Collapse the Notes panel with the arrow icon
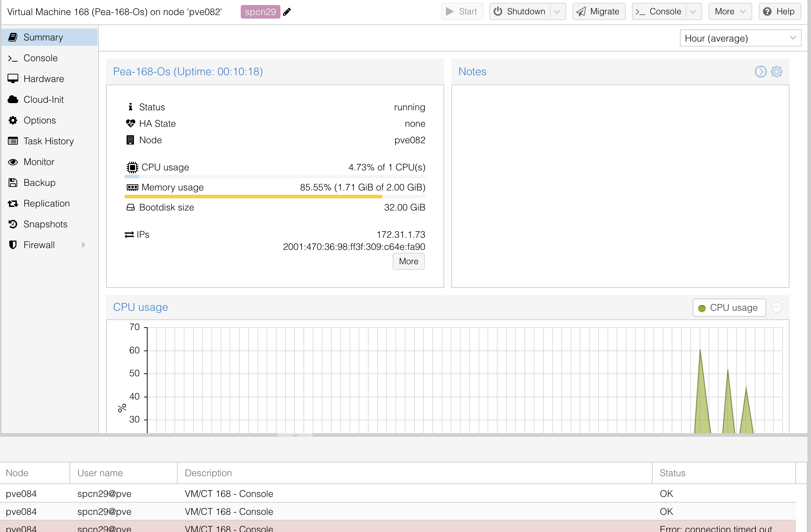 click(x=760, y=72)
